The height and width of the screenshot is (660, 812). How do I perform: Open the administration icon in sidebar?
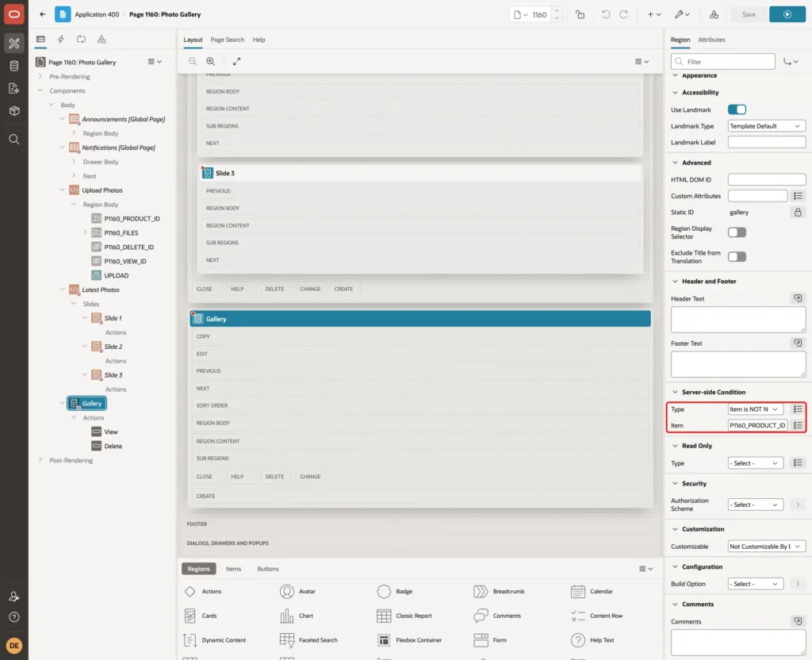click(14, 597)
